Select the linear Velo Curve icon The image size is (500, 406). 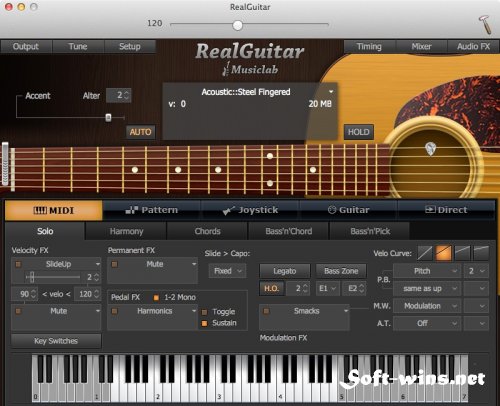tap(425, 253)
